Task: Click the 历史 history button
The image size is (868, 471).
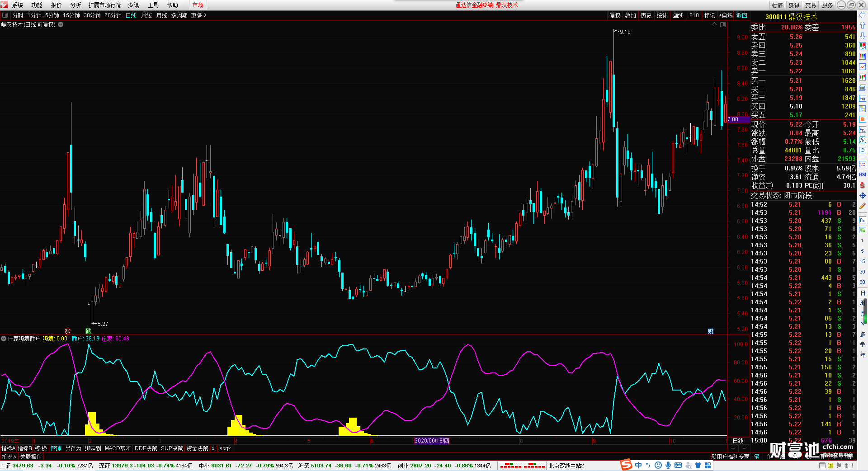Action: click(646, 15)
